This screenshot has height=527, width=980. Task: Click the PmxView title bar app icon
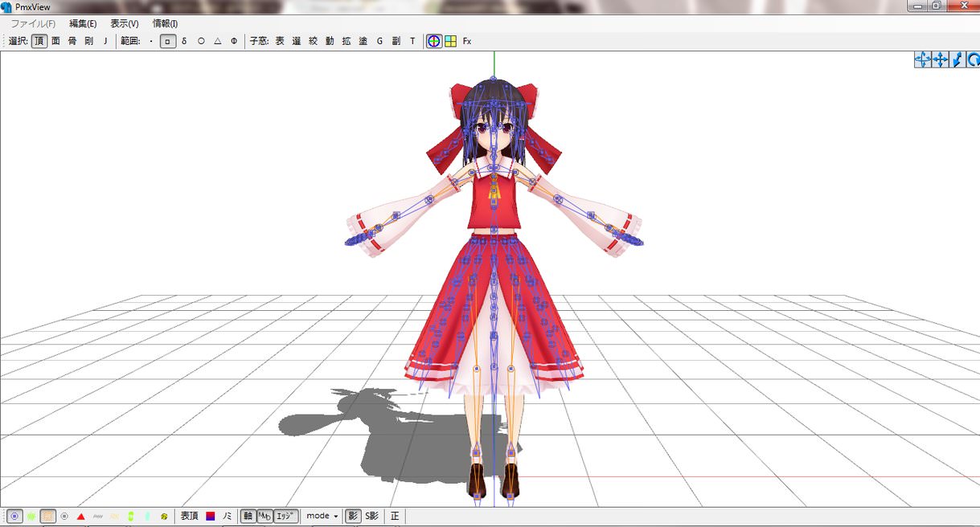6,7
